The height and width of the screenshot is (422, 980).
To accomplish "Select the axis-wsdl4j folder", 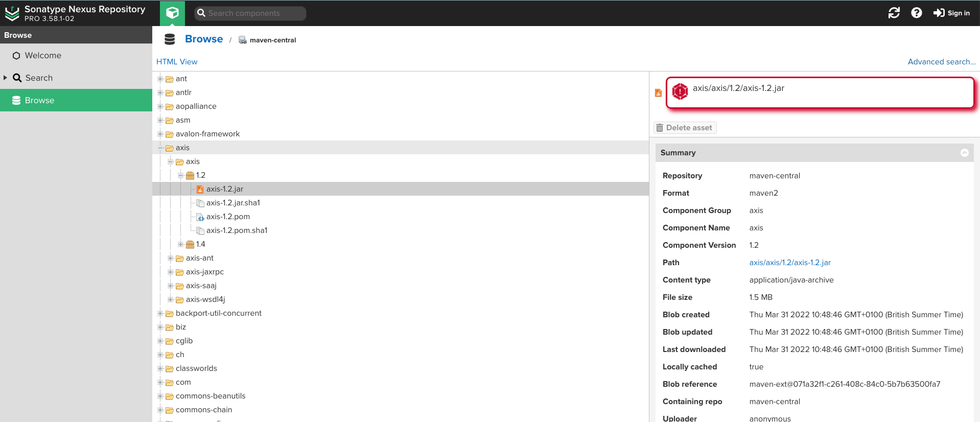I will tap(205, 299).
